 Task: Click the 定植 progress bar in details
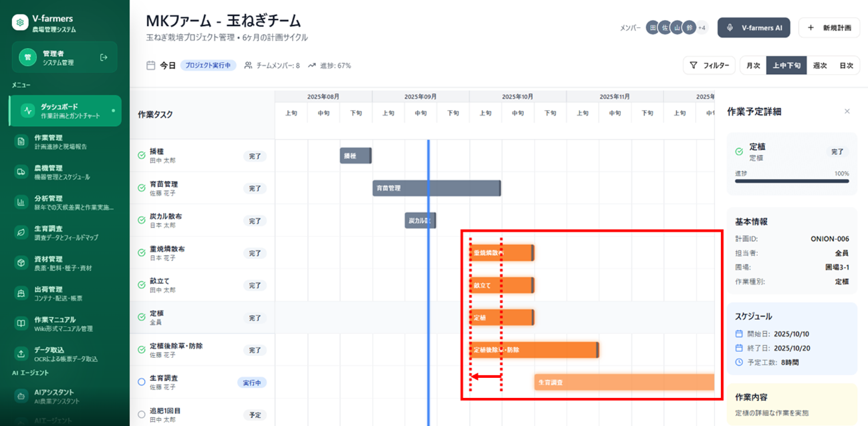[792, 181]
